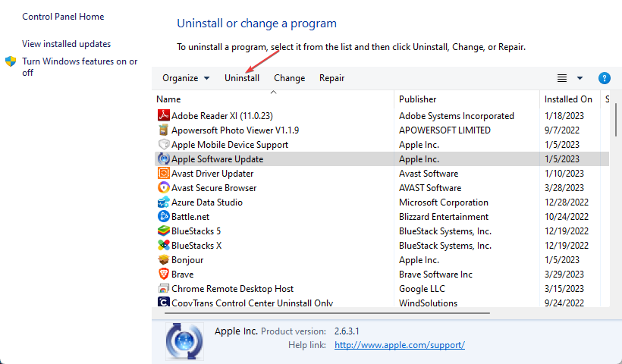Viewport: 622px width, 364px height.
Task: Open the view options dropdown arrow
Action: click(x=580, y=78)
